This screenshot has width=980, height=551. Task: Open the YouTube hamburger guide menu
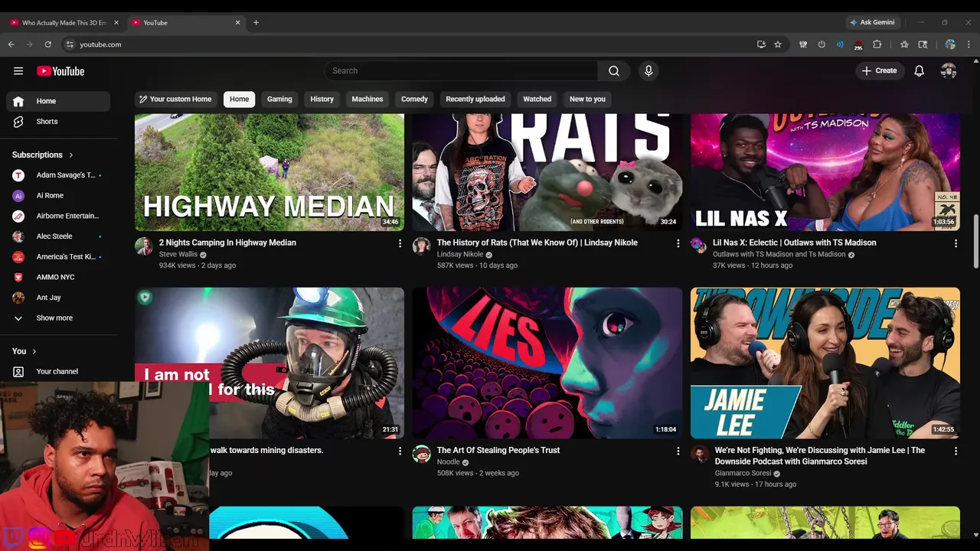(18, 71)
